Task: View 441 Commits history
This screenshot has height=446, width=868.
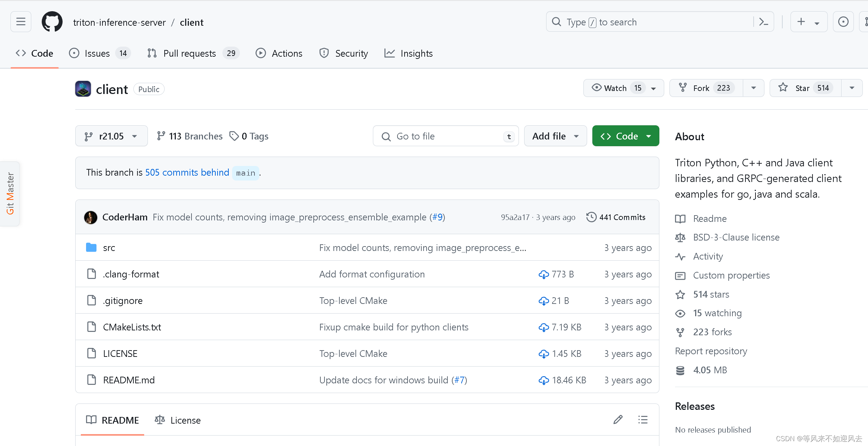Action: (x=616, y=217)
